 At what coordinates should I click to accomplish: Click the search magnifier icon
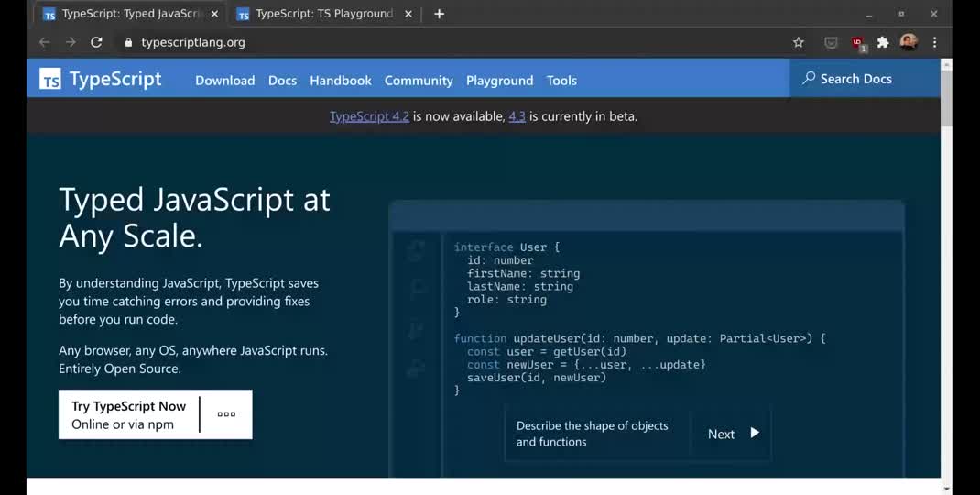tap(809, 78)
